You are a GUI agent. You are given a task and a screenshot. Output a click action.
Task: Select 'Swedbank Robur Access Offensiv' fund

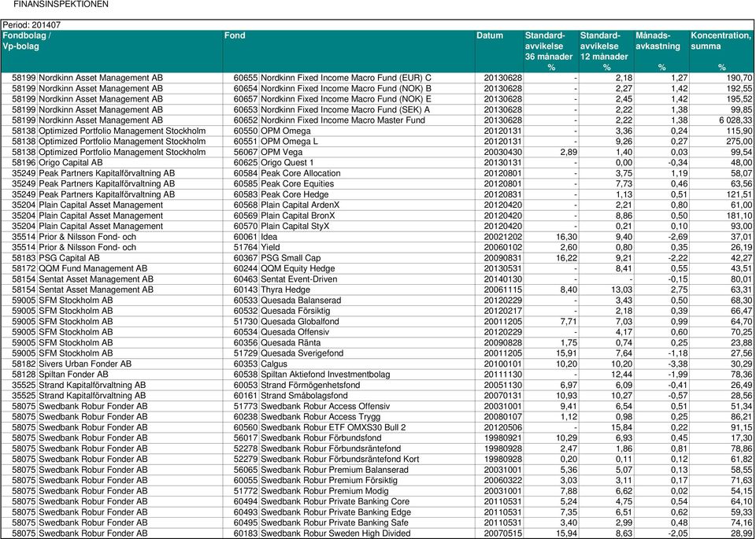[x=325, y=407]
